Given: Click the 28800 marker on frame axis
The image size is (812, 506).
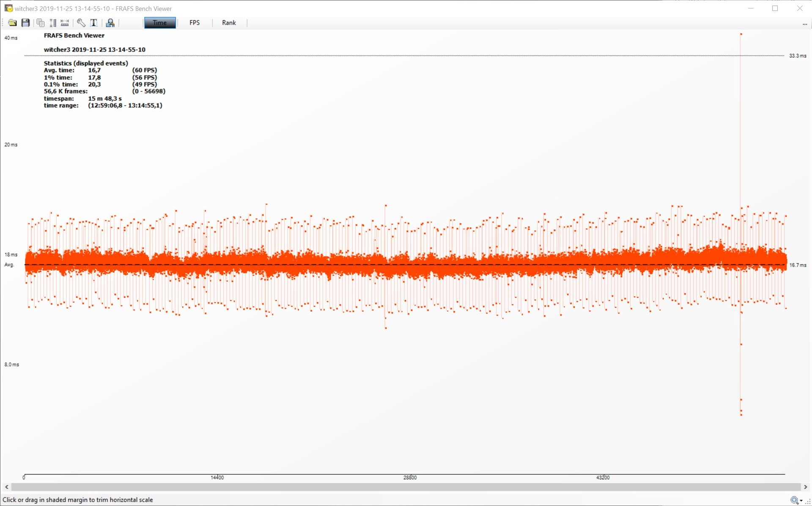Looking at the screenshot, I should 410,477.
